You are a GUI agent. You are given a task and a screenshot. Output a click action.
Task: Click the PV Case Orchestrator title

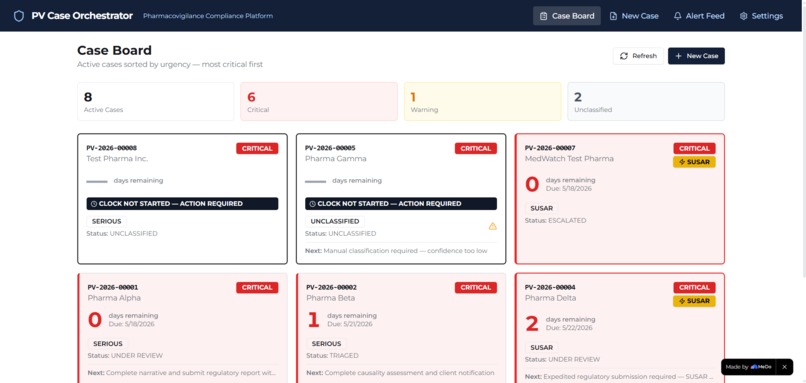[82, 16]
